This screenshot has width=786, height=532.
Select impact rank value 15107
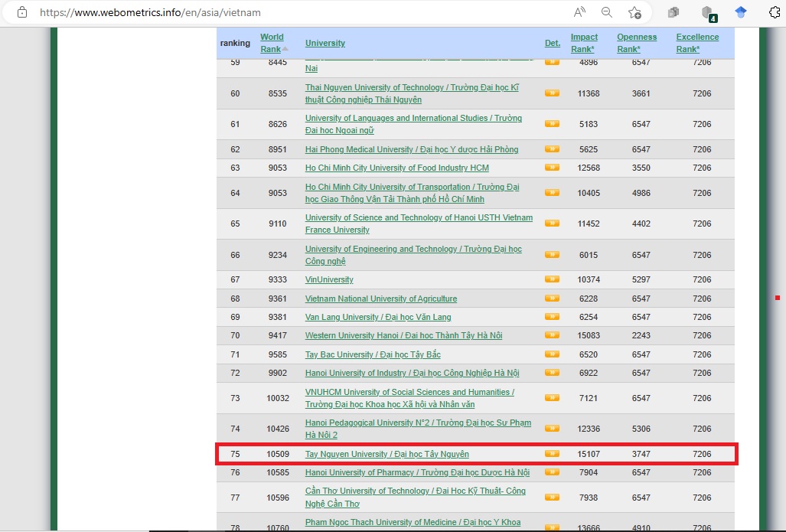[589, 454]
